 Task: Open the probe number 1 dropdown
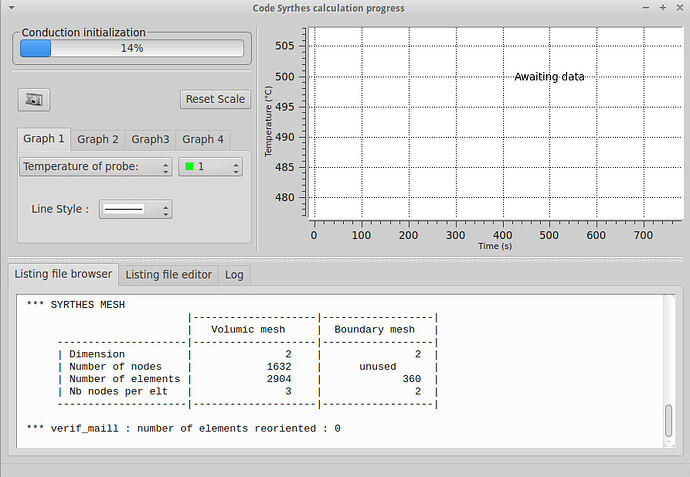point(210,167)
